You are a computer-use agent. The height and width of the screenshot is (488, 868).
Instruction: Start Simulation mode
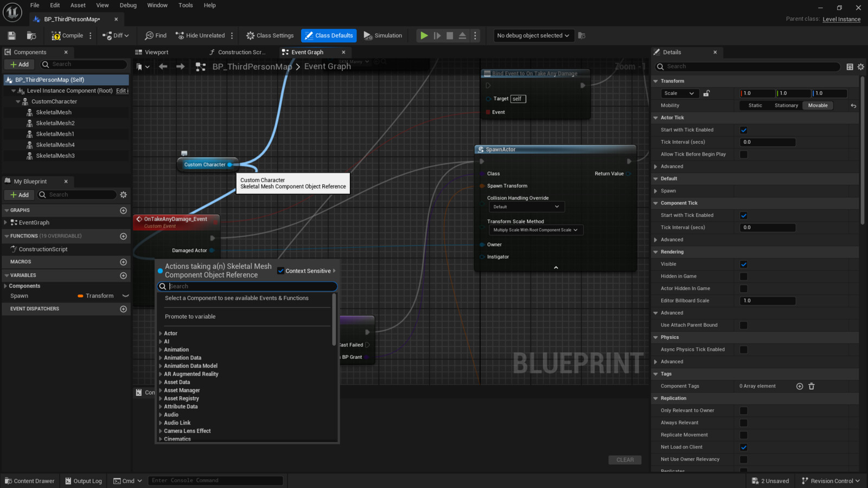[383, 36]
